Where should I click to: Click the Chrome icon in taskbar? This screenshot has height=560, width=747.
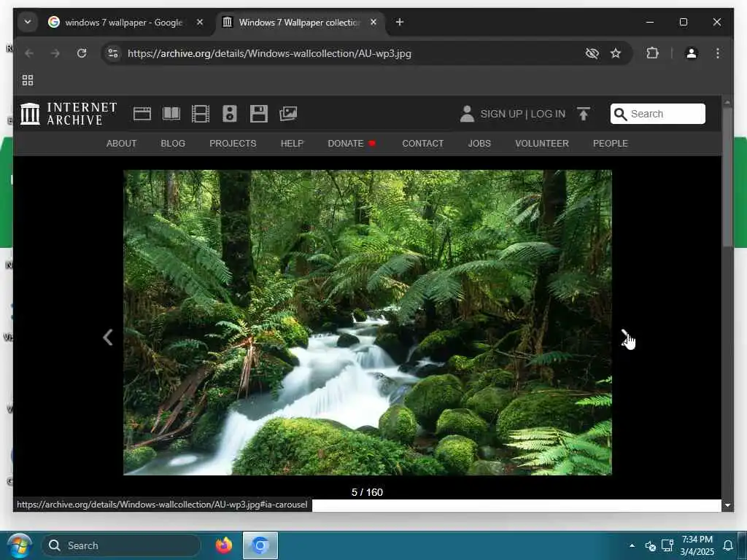260,545
